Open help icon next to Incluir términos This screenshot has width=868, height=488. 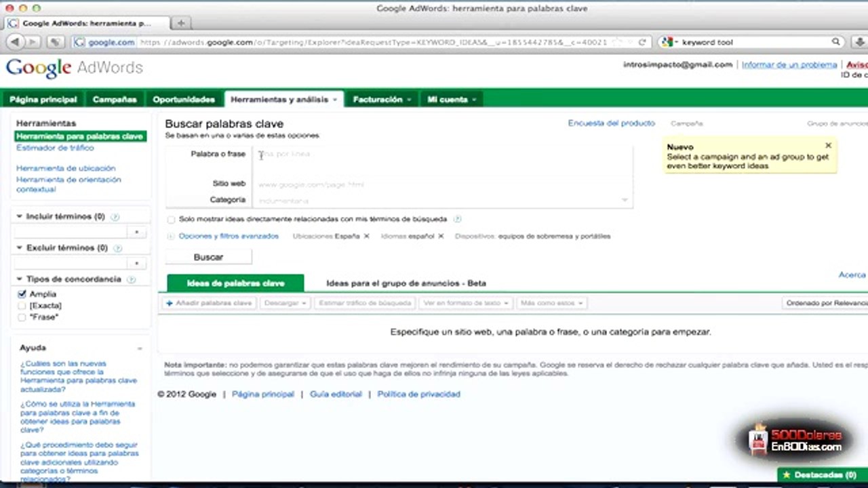pyautogui.click(x=115, y=217)
